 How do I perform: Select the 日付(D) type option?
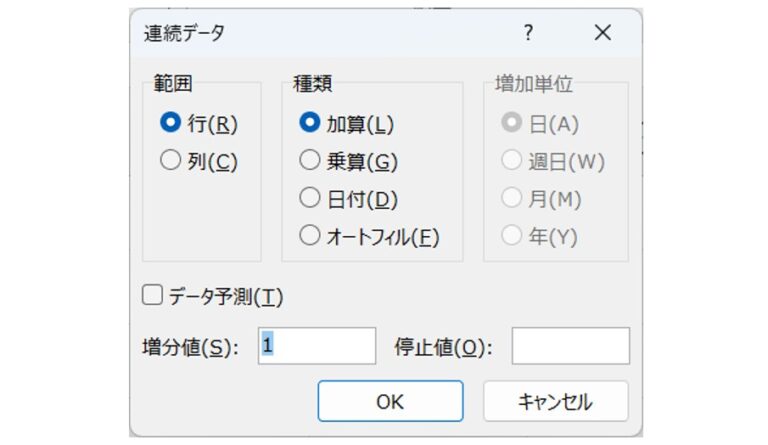310,198
